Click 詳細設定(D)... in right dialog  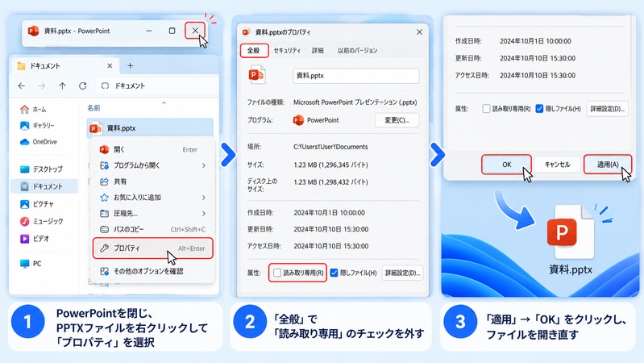pos(608,109)
